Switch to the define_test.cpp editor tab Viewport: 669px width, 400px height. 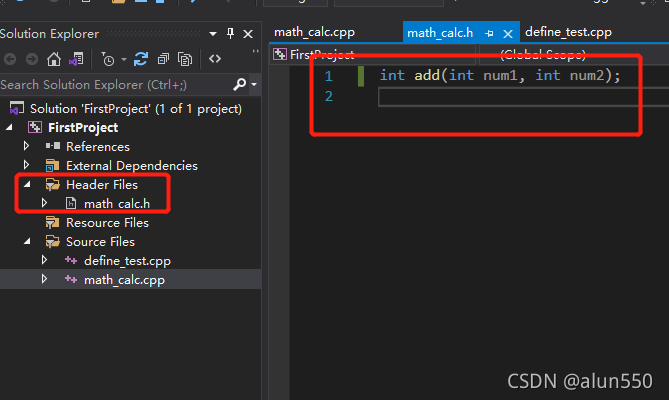pyautogui.click(x=568, y=32)
